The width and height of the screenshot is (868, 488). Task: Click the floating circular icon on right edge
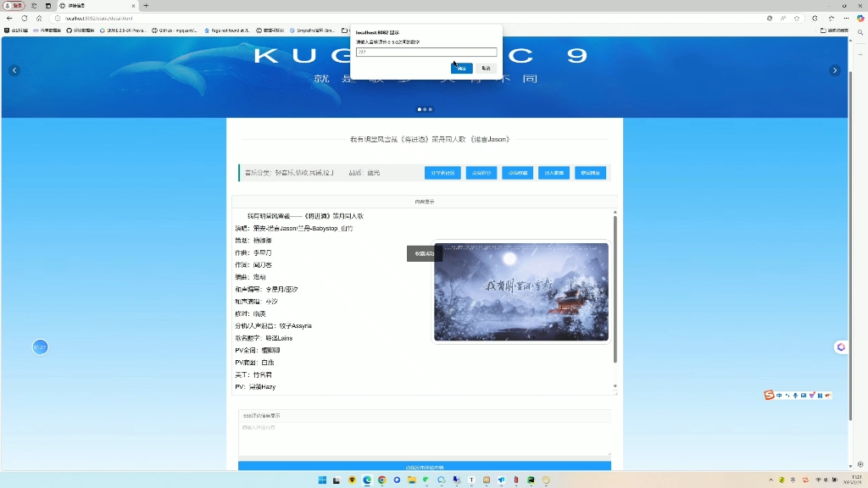point(841,347)
